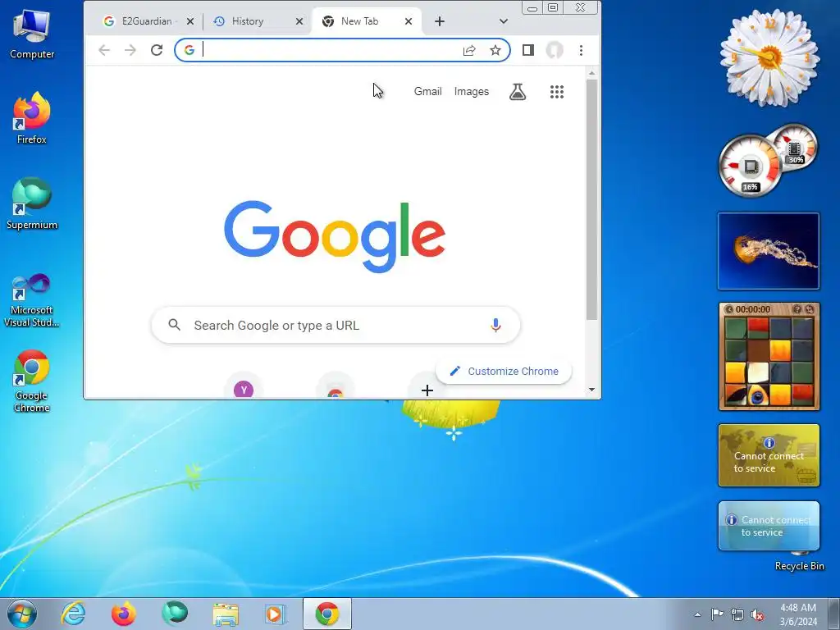
Task: Select the Computer desktop icon
Action: pyautogui.click(x=32, y=34)
